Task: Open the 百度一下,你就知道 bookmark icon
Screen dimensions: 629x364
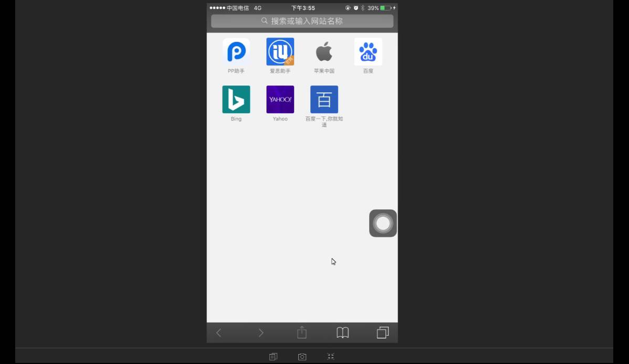Action: [324, 100]
